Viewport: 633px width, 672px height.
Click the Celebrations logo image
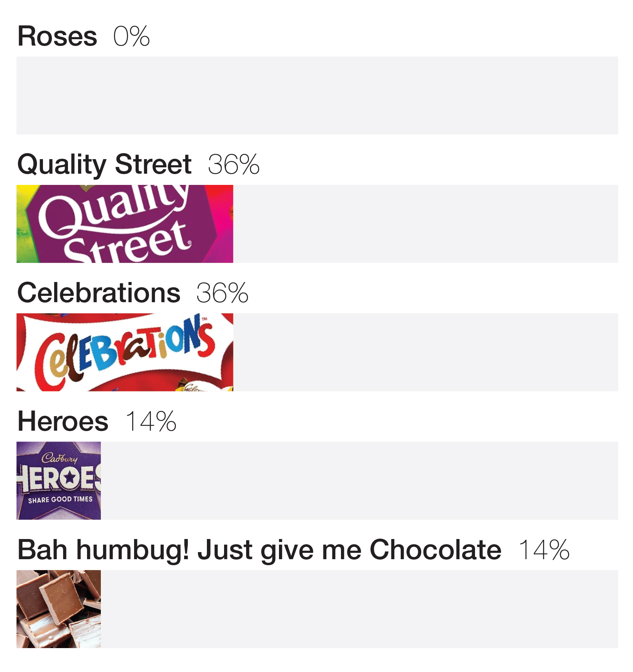pyautogui.click(x=125, y=352)
